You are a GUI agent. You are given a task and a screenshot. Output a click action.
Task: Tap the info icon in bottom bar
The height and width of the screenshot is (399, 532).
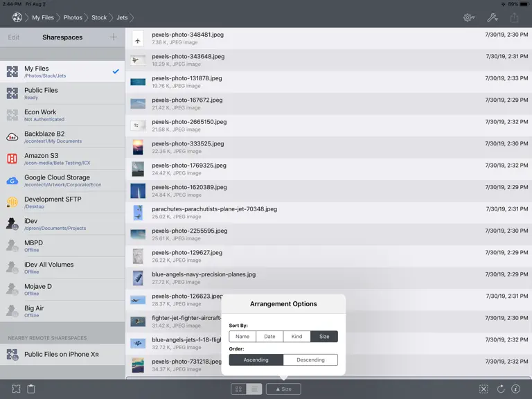(x=515, y=389)
